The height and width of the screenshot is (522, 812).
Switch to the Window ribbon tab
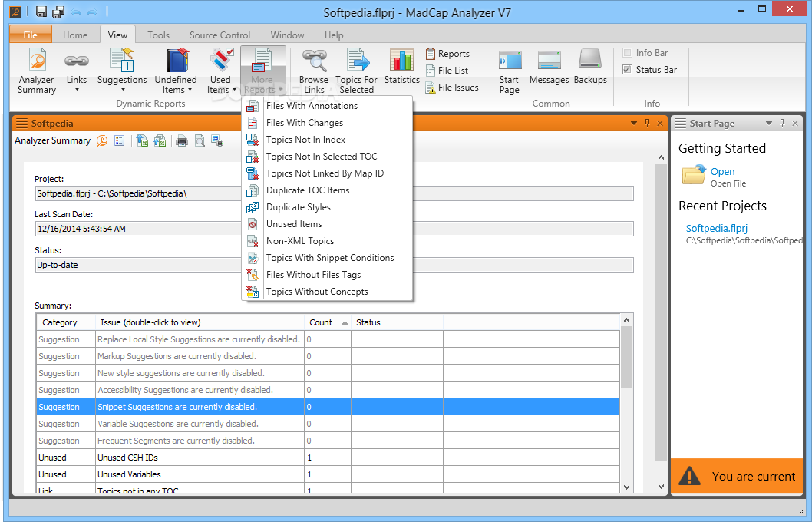coord(287,35)
